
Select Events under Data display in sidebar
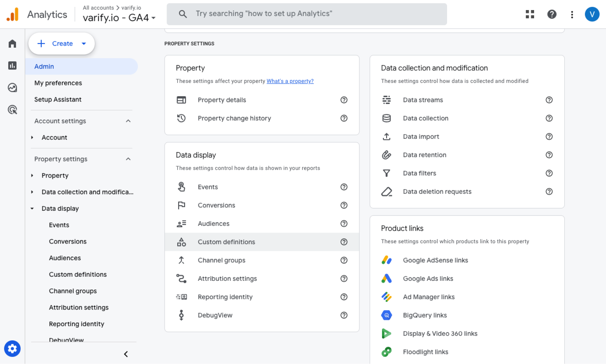click(x=59, y=225)
